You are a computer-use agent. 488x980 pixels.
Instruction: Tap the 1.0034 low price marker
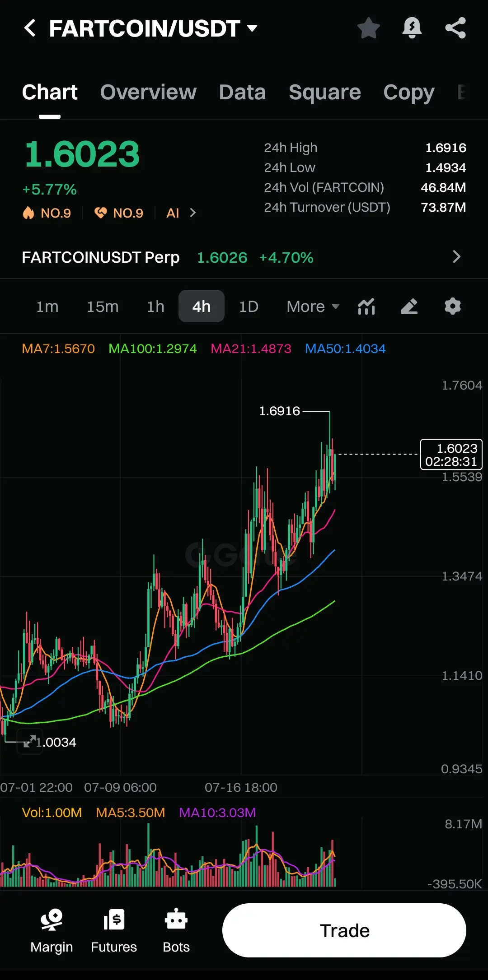(x=56, y=742)
